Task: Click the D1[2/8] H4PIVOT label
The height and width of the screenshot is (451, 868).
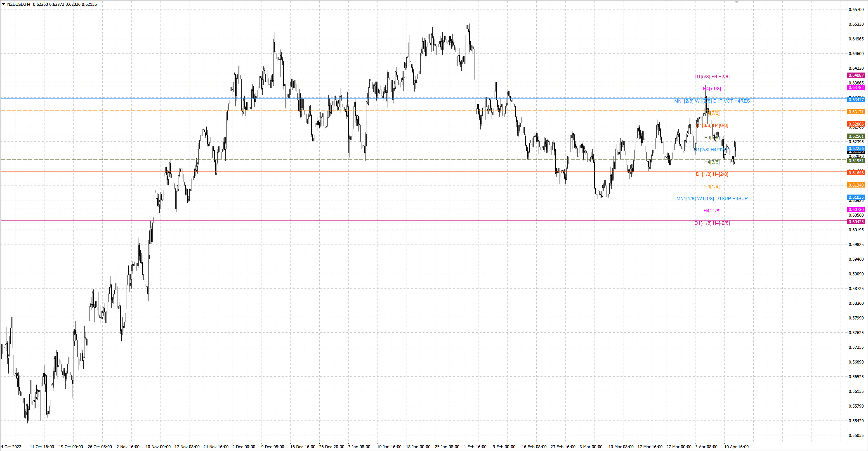Action: [712, 150]
